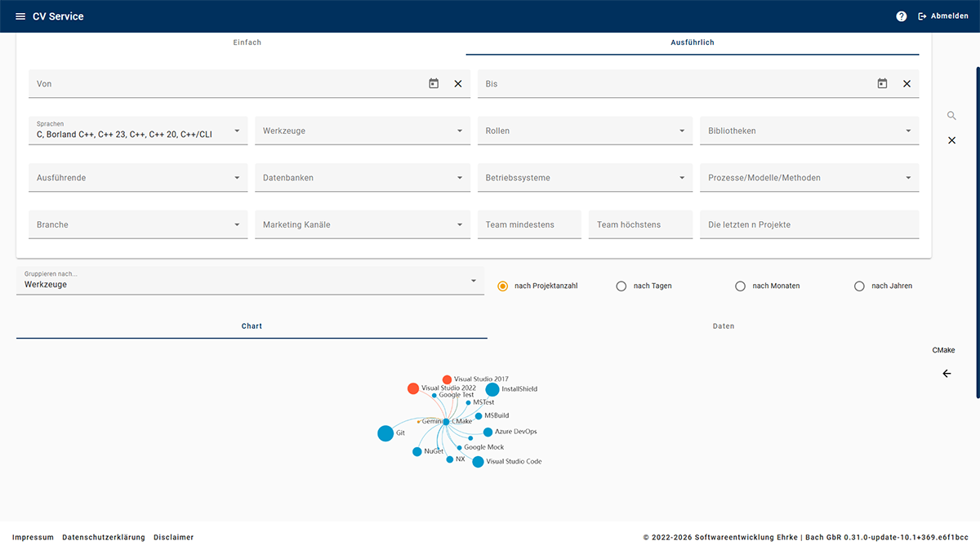
Task: Open the Rollen dropdown
Action: pyautogui.click(x=585, y=131)
